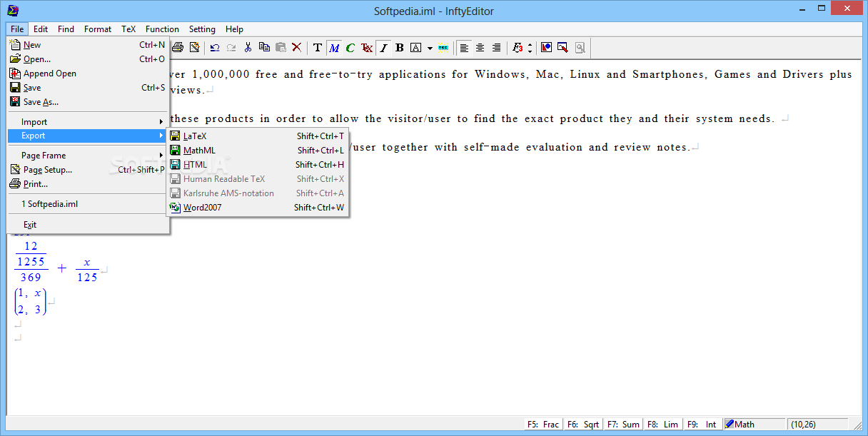Click the red X Delete icon
This screenshot has height=436, width=868.
pos(297,48)
